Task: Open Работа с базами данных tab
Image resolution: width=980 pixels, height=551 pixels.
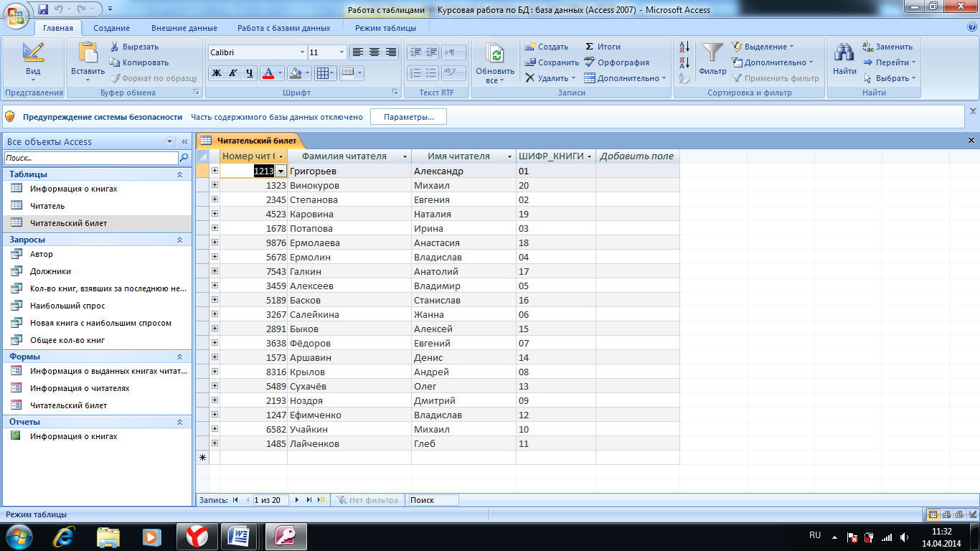Action: point(284,28)
